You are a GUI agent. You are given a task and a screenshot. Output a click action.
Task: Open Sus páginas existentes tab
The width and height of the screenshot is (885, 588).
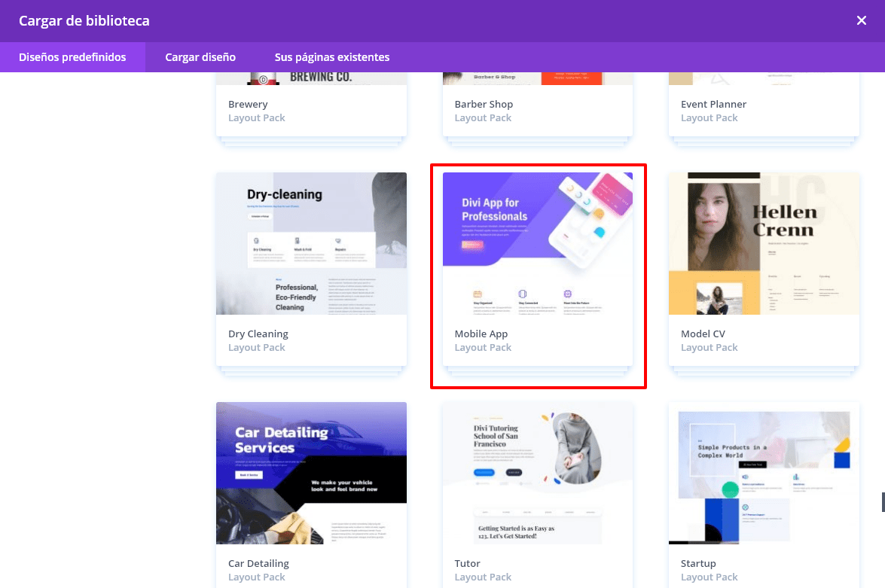[x=332, y=57]
